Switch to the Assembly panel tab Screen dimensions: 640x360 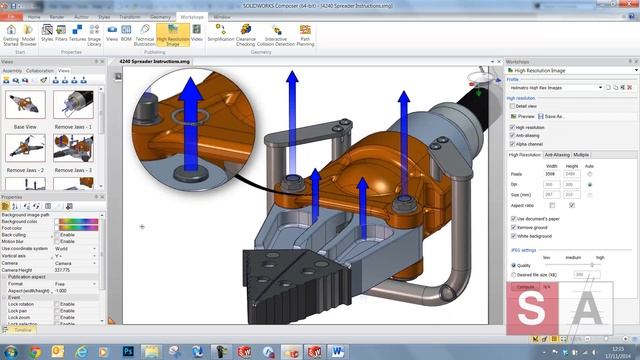pos(12,71)
